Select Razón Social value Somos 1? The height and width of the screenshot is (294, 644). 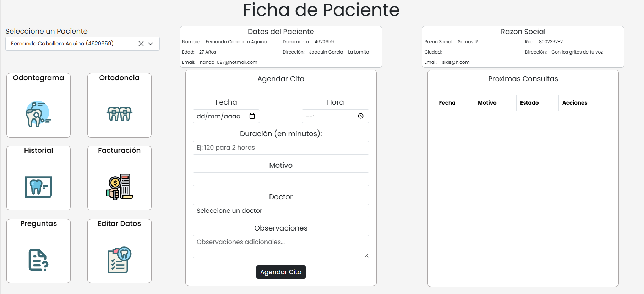click(x=468, y=42)
